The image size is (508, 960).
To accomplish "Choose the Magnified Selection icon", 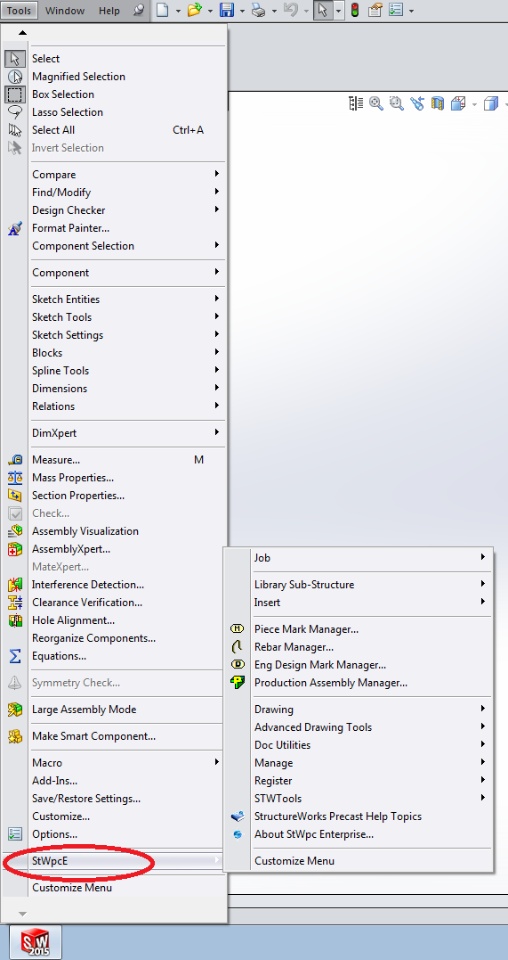I will [15, 77].
